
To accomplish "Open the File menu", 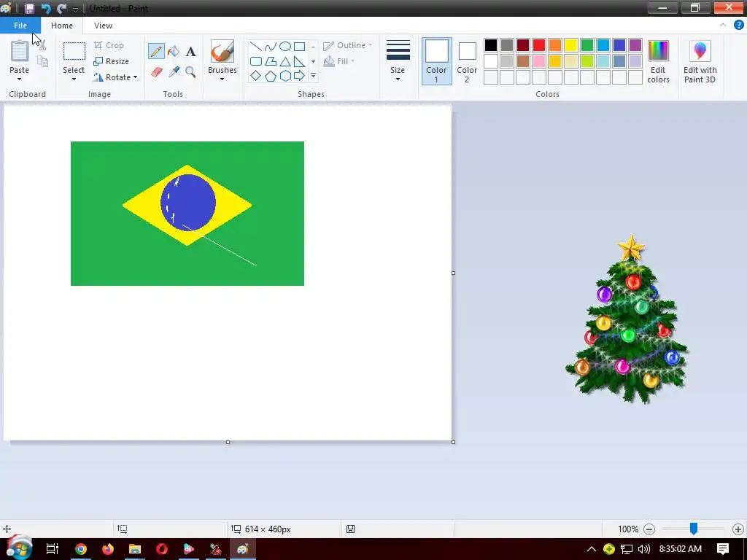I will [x=20, y=26].
